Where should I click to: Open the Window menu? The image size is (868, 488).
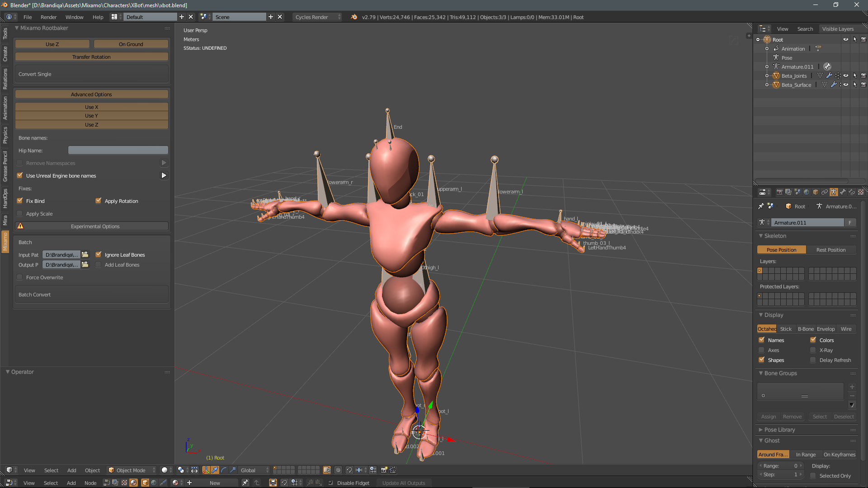click(74, 17)
